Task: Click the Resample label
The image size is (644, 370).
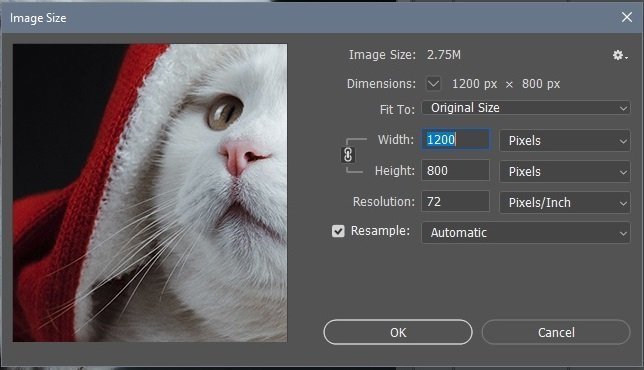Action: (380, 231)
